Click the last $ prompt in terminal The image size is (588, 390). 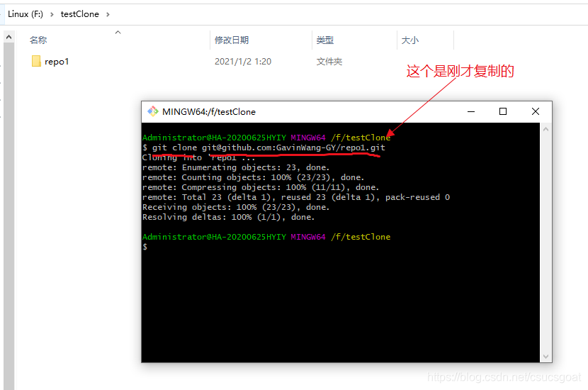pos(145,247)
